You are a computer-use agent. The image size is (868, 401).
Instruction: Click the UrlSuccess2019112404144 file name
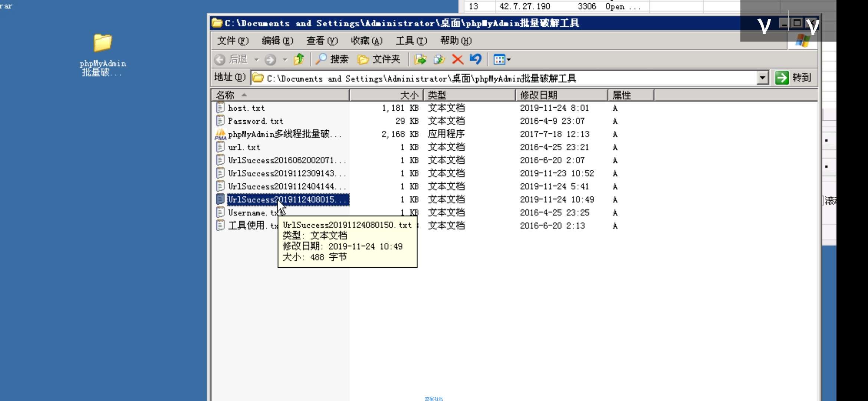coord(287,186)
